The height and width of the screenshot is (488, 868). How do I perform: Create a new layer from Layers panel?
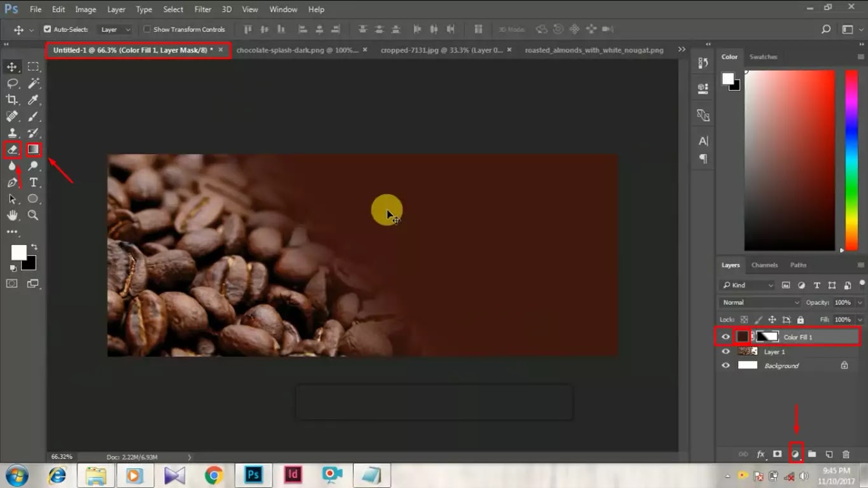[829, 454]
